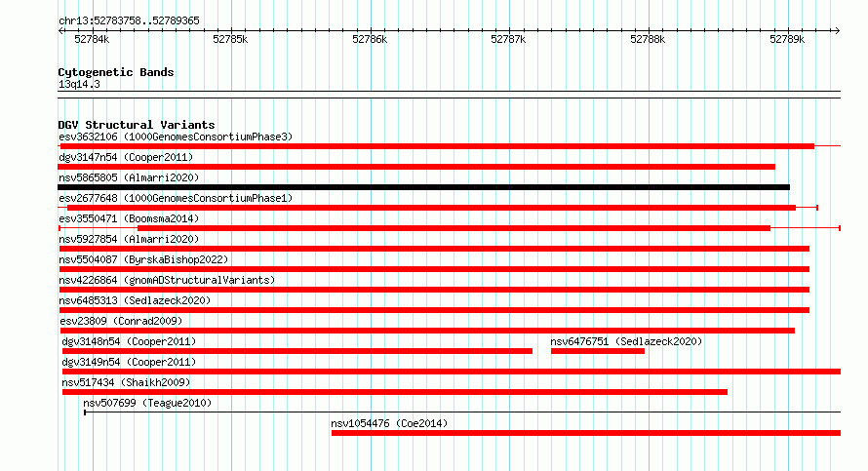Click esv2677648 (1000GenomesConsortiumPhase1) label
This screenshot has width=868, height=471.
point(176,198)
